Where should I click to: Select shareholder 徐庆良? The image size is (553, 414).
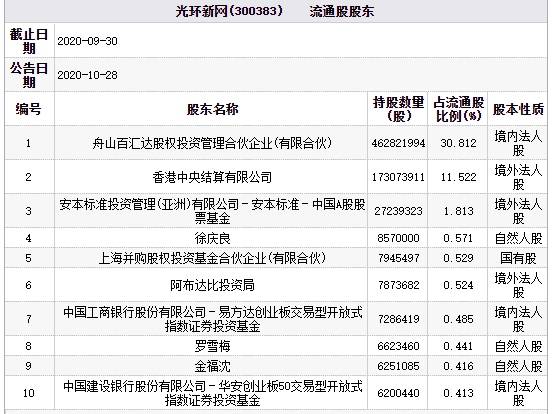tap(212, 238)
